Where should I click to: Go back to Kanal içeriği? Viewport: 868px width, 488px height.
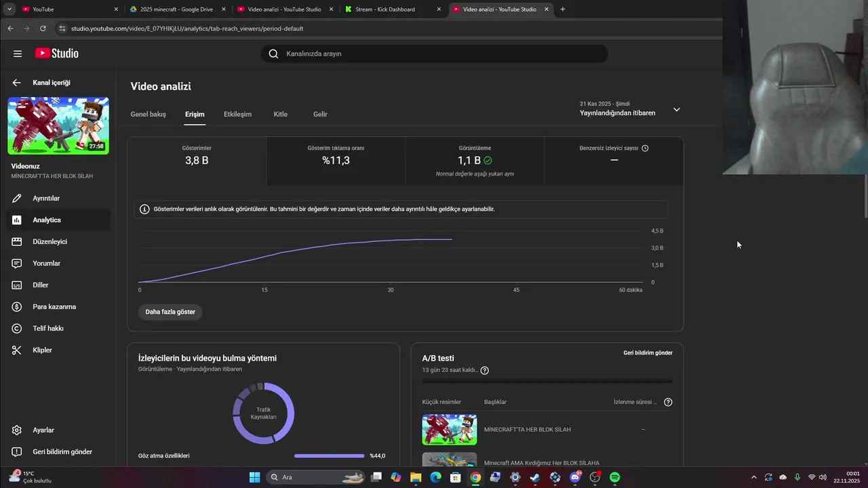click(x=17, y=83)
